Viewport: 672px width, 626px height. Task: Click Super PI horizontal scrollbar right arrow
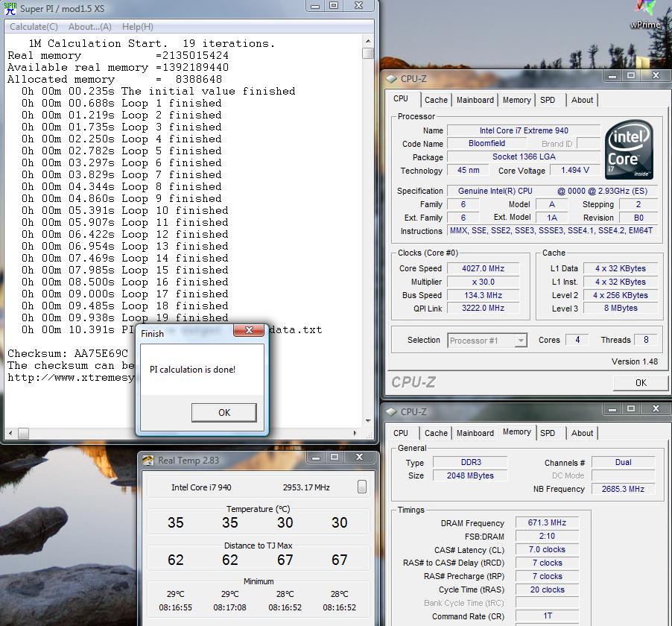(355, 434)
